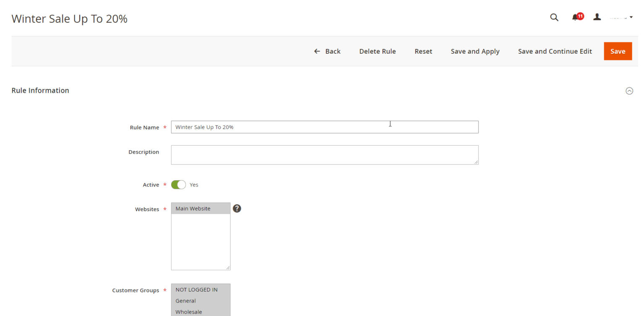Open notifications bell with 11 badge
644x316 pixels.
576,17
